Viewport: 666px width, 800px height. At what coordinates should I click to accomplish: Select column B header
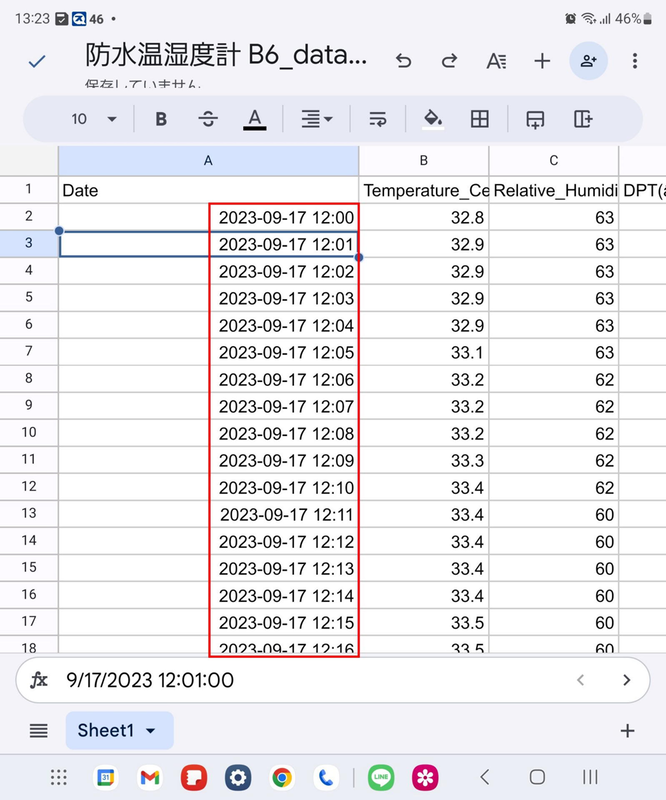point(424,161)
